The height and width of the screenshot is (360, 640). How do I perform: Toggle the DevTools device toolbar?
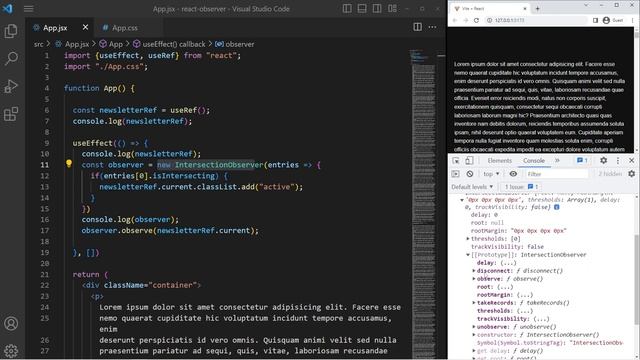coord(469,161)
